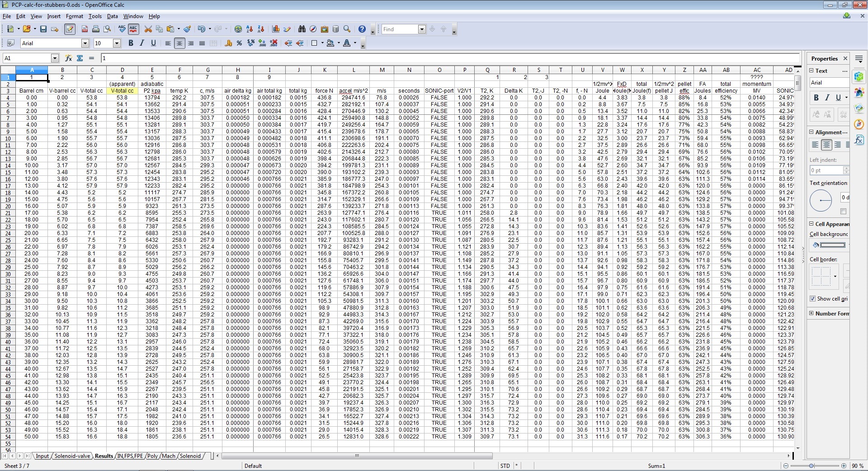Click Add Decimal Place icon
This screenshot has width=868, height=471.
pyautogui.click(x=262, y=43)
